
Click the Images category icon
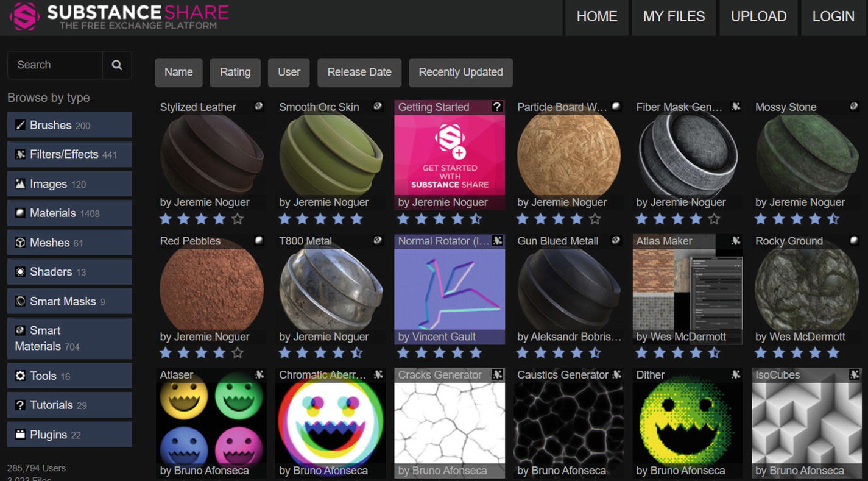click(x=20, y=183)
